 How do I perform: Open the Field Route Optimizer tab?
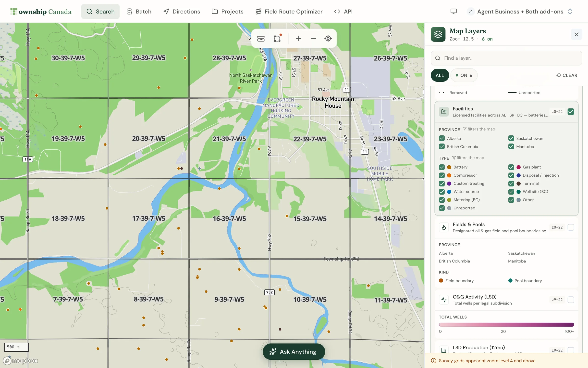click(x=289, y=12)
